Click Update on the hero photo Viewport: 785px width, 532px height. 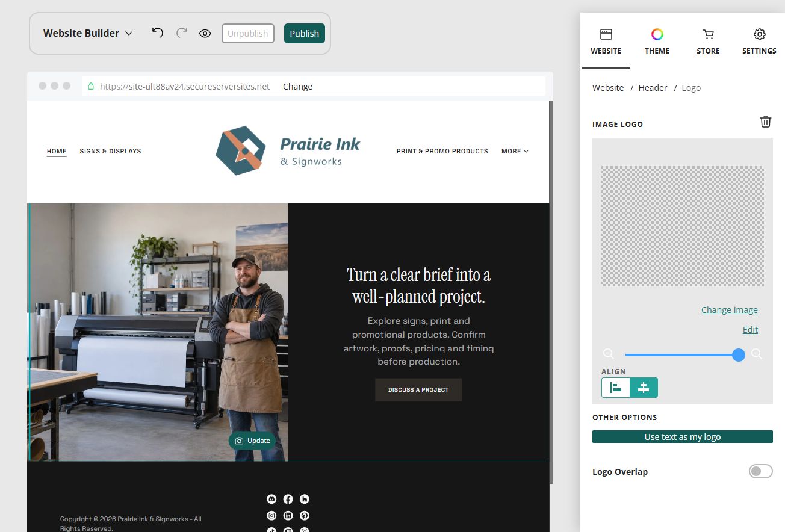pos(252,441)
